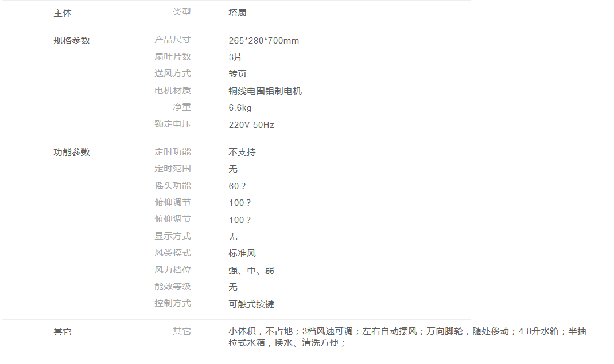Select the 265*280*700mm dimension value

tap(263, 41)
